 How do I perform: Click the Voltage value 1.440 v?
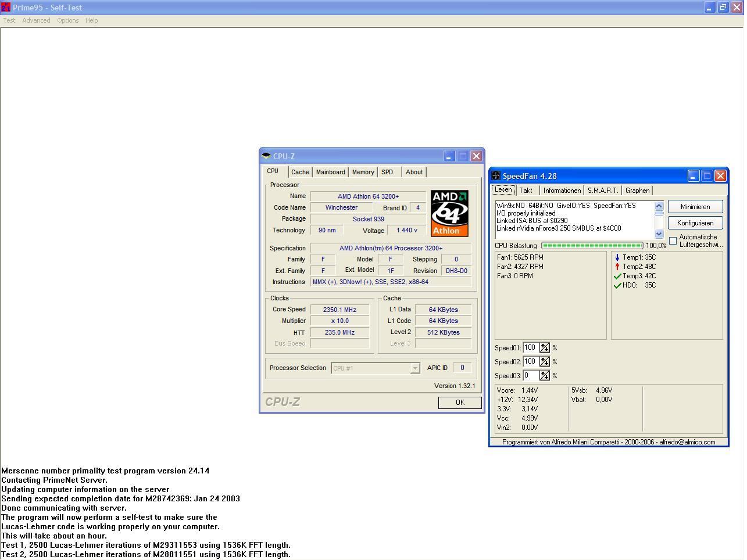(x=406, y=230)
